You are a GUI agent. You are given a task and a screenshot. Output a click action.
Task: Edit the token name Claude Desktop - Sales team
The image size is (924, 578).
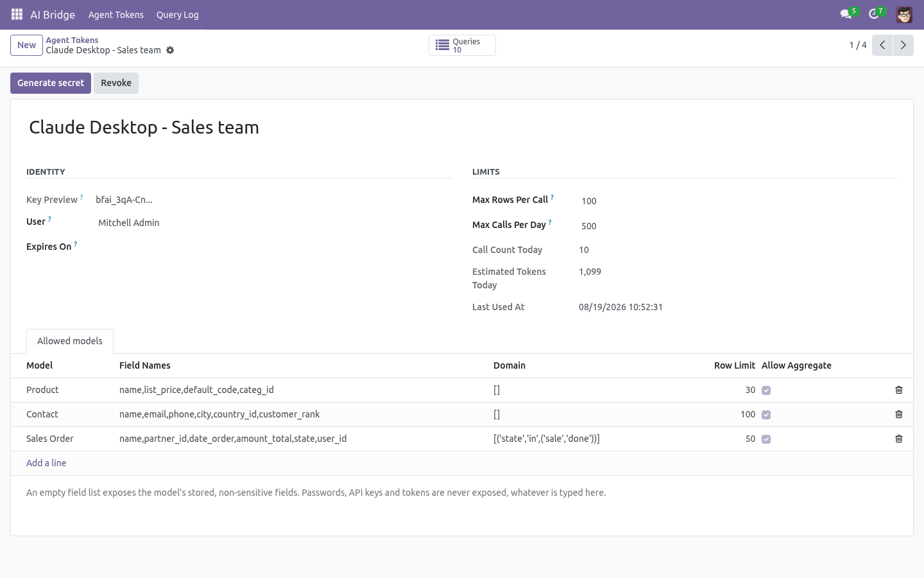(463, 127)
